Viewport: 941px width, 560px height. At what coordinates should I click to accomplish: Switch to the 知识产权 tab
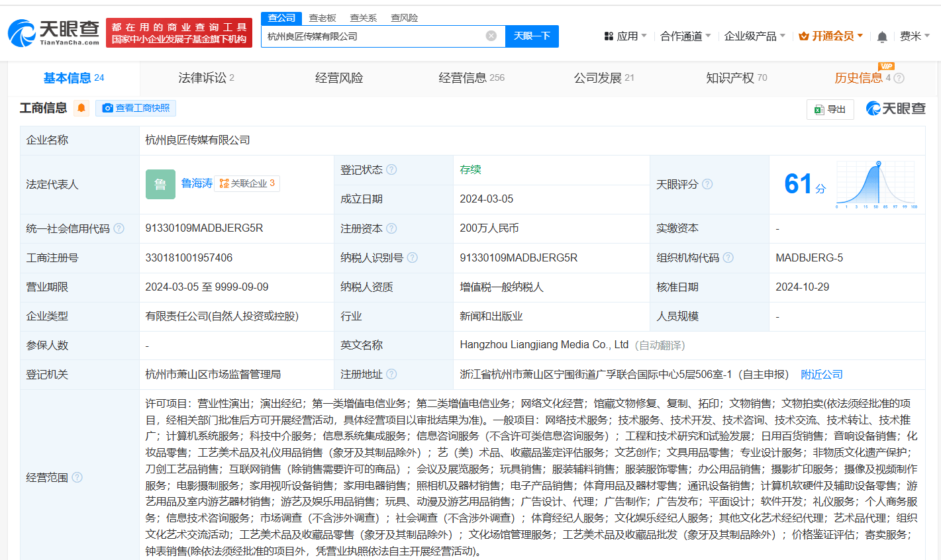coord(736,78)
